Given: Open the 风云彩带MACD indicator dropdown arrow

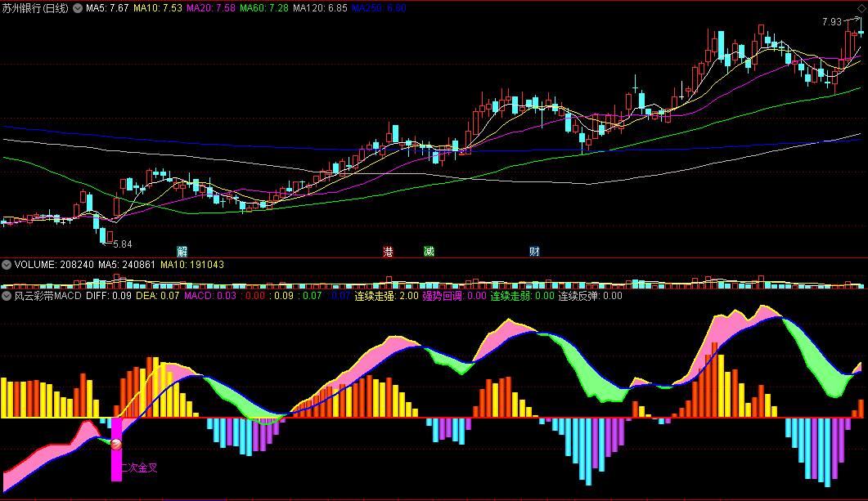Looking at the screenshot, I should 7,296.
